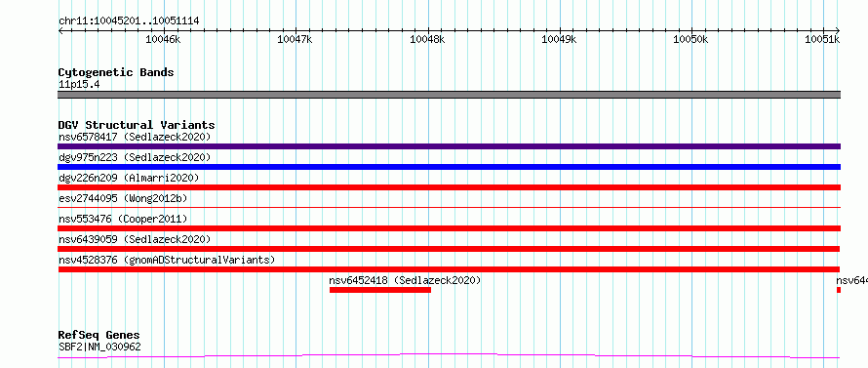This screenshot has height=368, width=868.
Task: Select the red nsv4528376 variant bar
Action: (449, 269)
